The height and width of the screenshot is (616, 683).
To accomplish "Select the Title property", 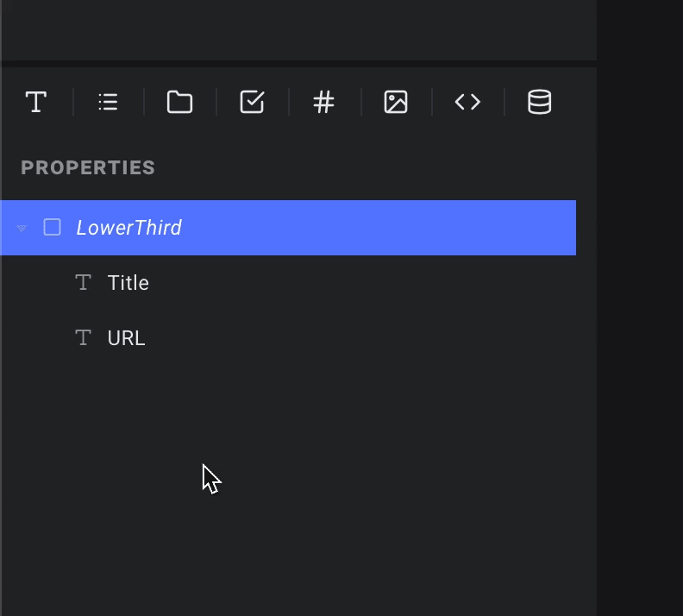I will pos(128,283).
